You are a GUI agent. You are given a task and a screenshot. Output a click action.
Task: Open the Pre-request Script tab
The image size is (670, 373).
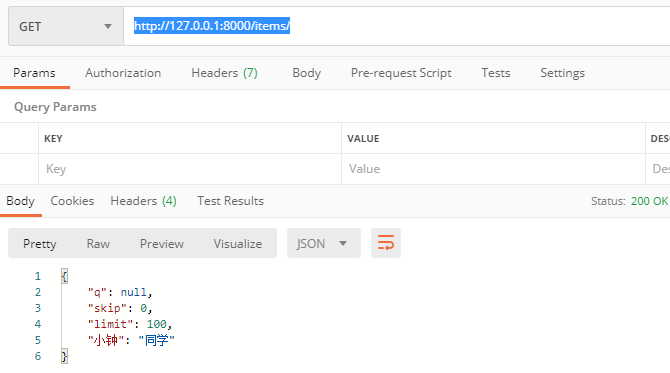pos(401,73)
